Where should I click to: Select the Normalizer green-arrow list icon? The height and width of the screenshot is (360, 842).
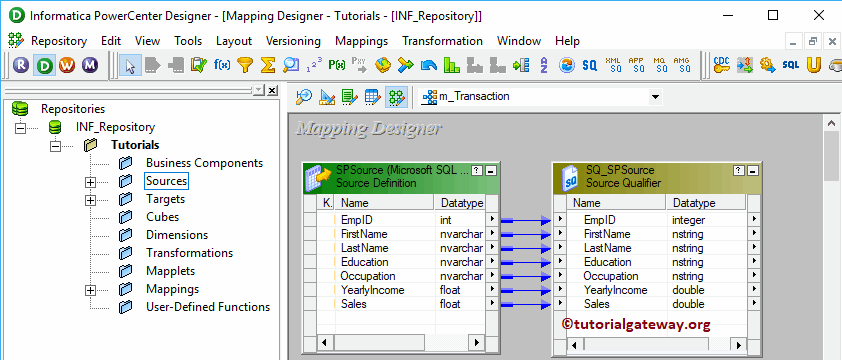pos(521,66)
